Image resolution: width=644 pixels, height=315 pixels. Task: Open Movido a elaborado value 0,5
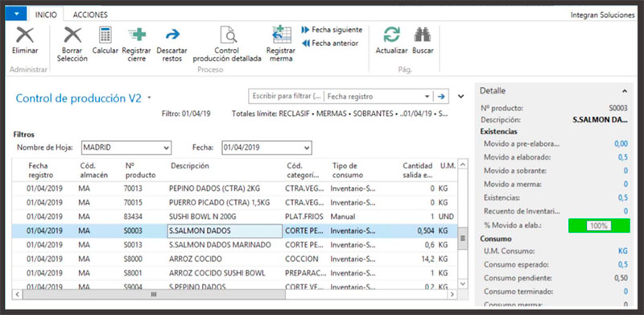pos(623,157)
